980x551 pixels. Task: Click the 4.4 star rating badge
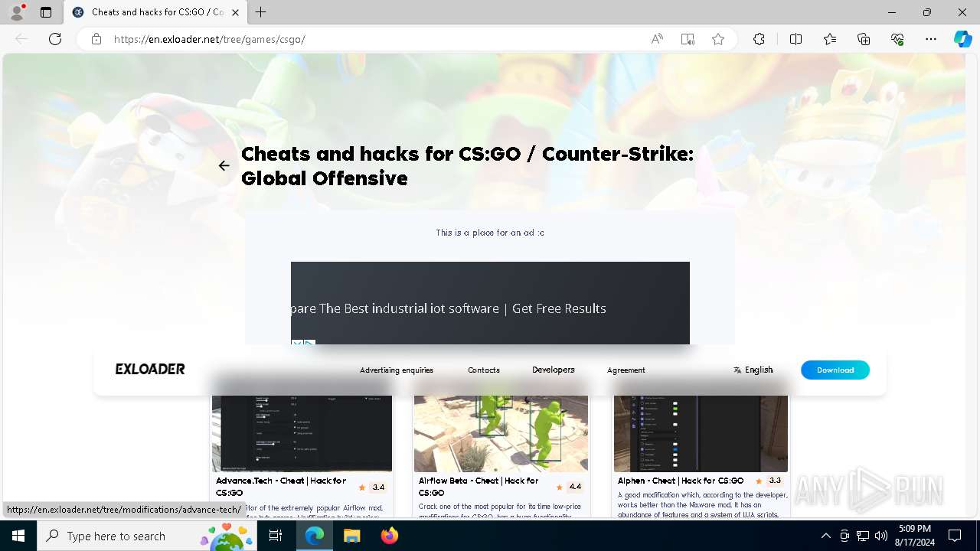point(569,487)
